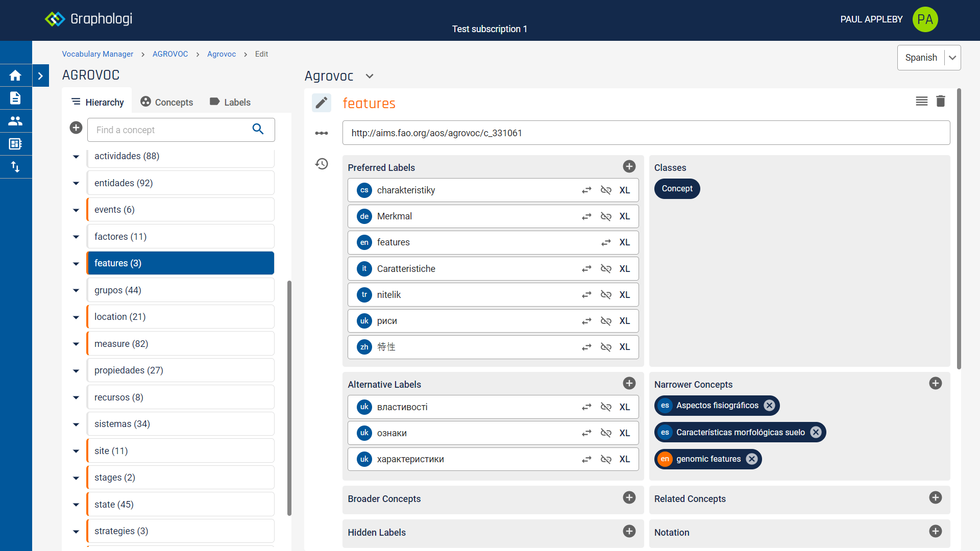Open the users icon in the sidebar

tap(15, 121)
